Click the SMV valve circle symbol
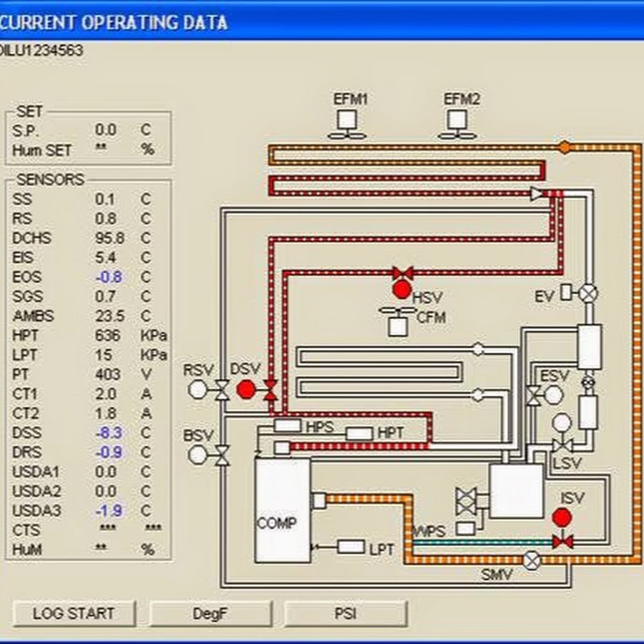This screenshot has height=644, width=644. click(532, 560)
